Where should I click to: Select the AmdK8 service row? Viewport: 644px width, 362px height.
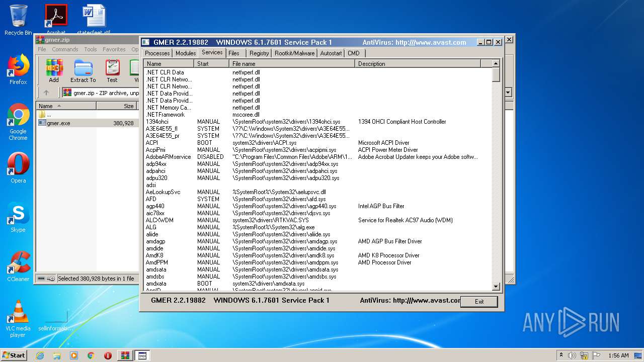(317, 255)
